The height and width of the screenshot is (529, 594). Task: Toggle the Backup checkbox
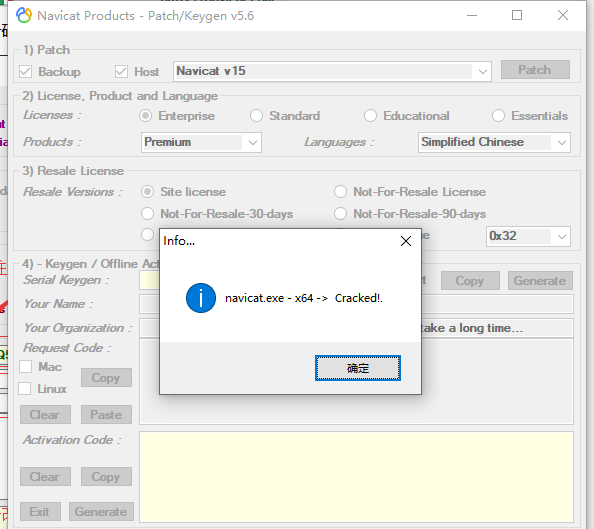[x=25, y=71]
